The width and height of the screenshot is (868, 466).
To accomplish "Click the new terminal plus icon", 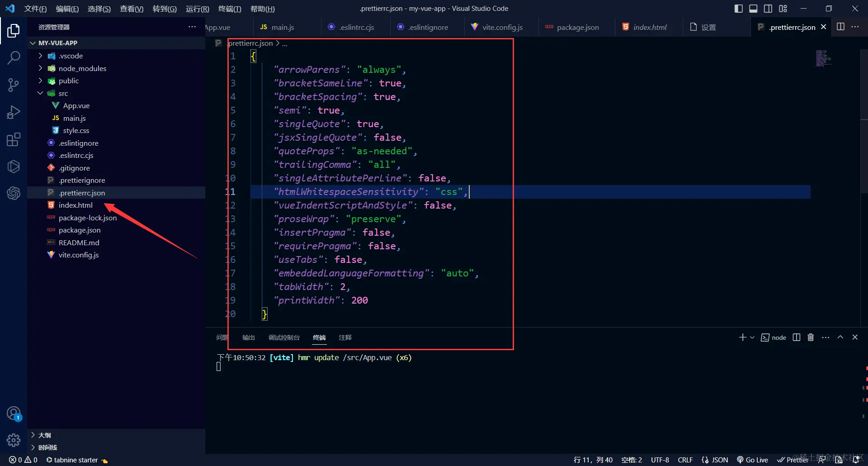I will point(742,338).
